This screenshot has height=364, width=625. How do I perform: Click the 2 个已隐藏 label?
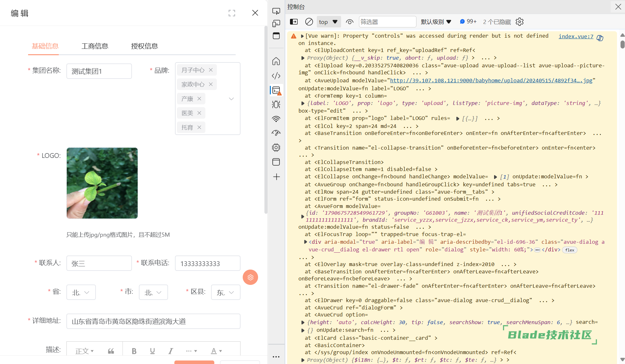click(497, 22)
